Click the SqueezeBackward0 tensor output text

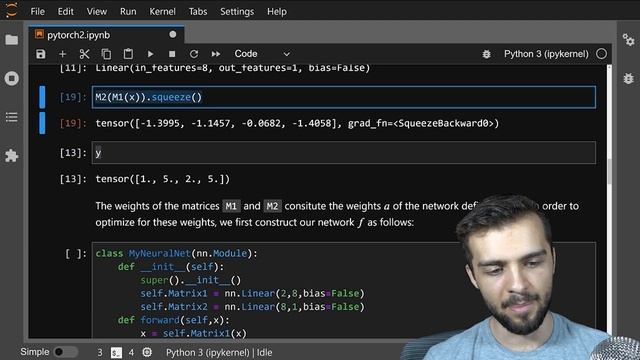tap(297, 123)
